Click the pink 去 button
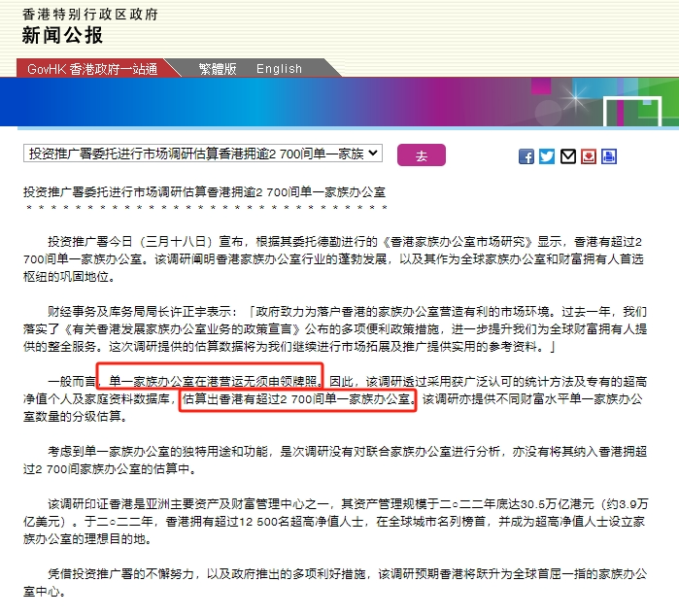This screenshot has height=616, width=679. point(422,155)
